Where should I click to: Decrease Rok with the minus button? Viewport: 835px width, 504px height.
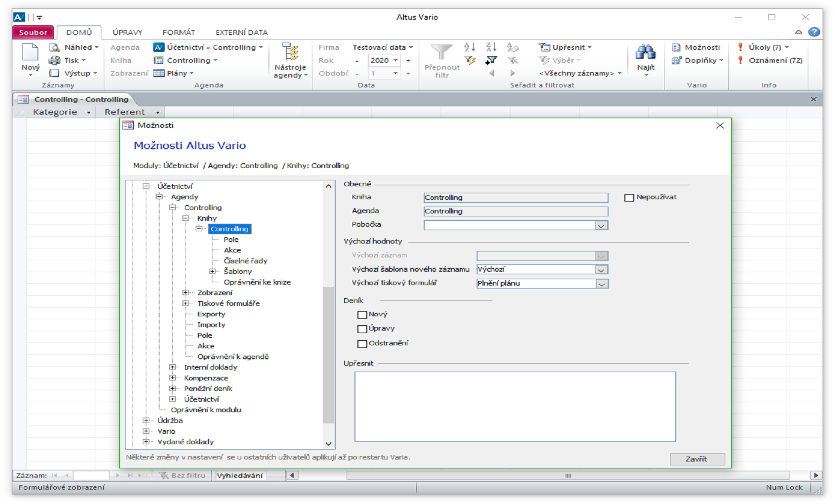click(x=357, y=60)
